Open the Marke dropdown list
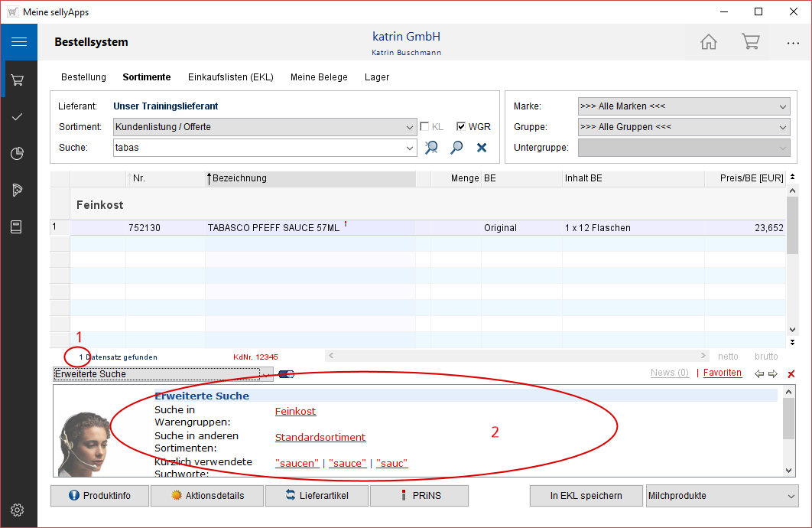 [x=782, y=106]
